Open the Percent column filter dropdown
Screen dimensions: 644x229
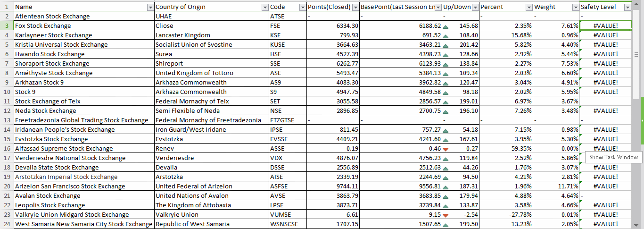[529, 7]
